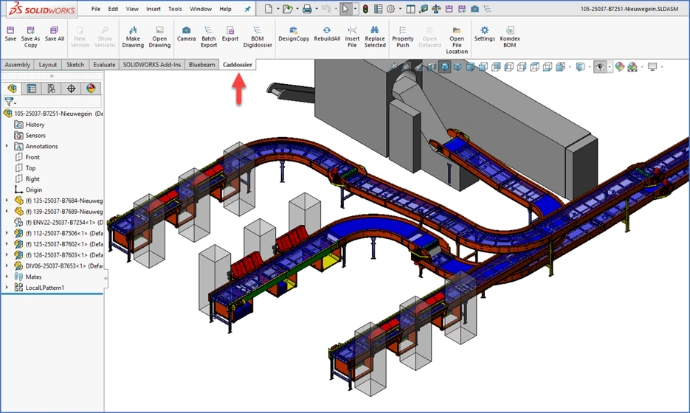Expand the 135-25037-B7684 component node
690x413 pixels.
point(7,200)
